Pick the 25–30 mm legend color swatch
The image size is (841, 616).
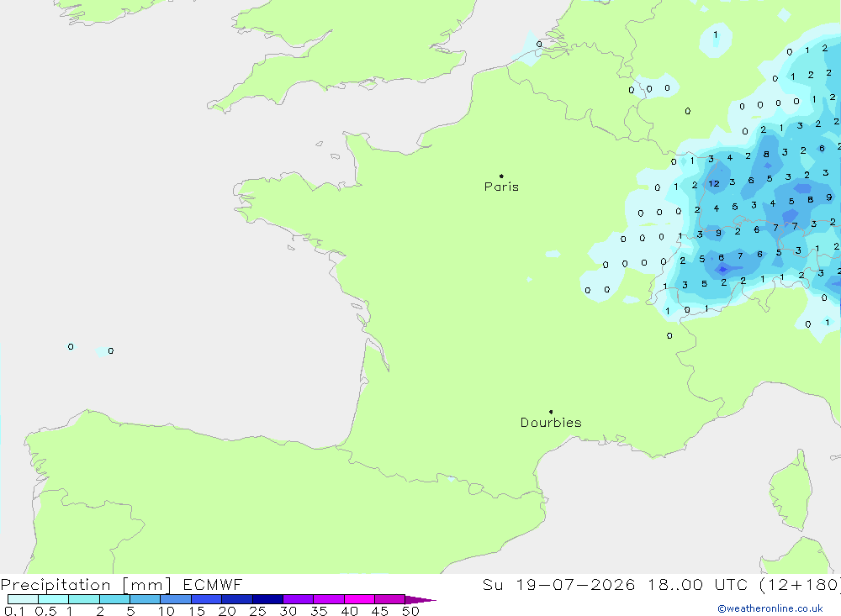coord(267,599)
